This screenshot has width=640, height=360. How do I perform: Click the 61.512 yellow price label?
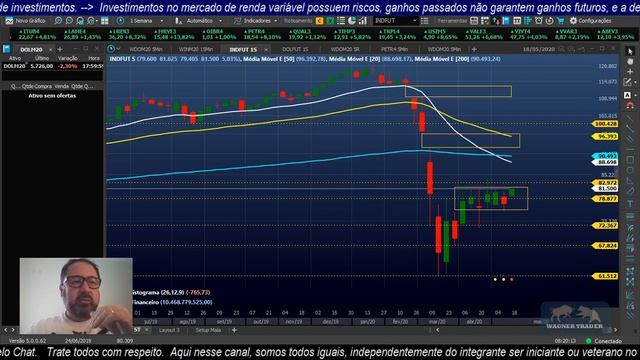click(x=605, y=276)
